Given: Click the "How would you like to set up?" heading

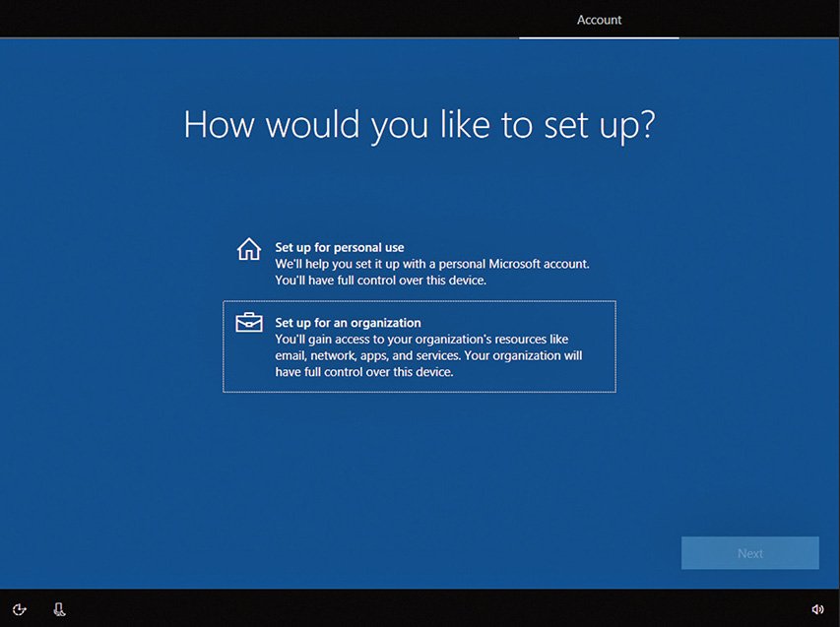Looking at the screenshot, I should [419, 126].
